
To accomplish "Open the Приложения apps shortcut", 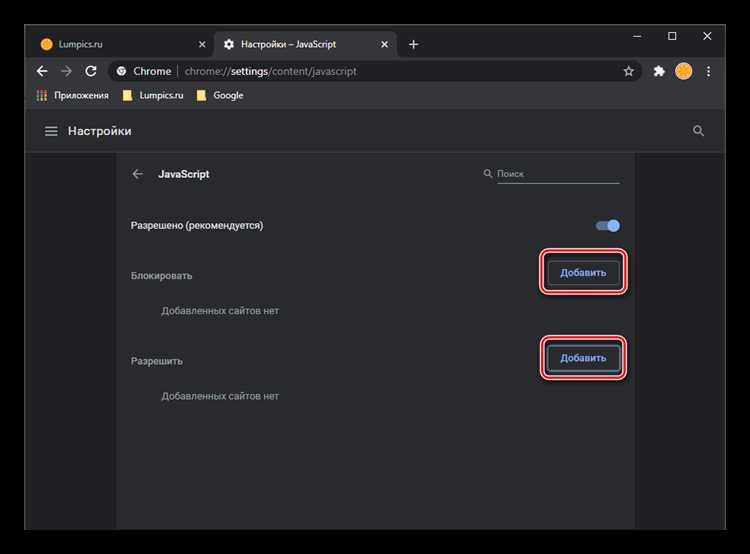I will 73,96.
